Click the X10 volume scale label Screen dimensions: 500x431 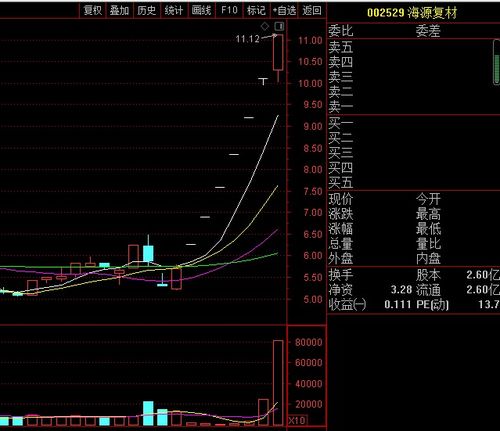[x=297, y=420]
